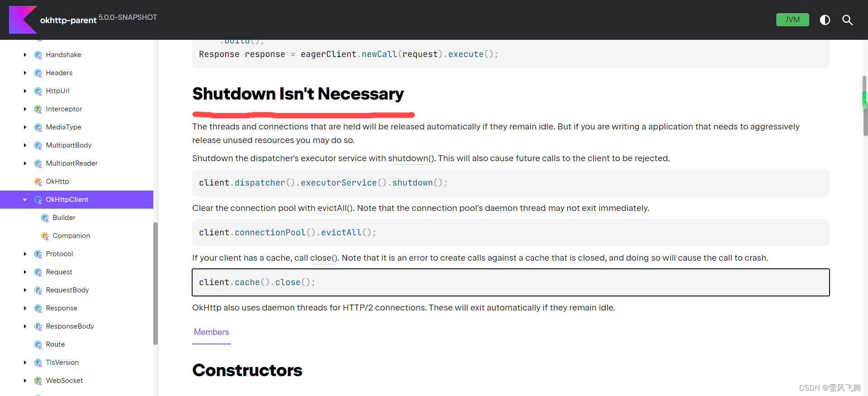Follow the evictAll() documentation link

tap(335, 208)
